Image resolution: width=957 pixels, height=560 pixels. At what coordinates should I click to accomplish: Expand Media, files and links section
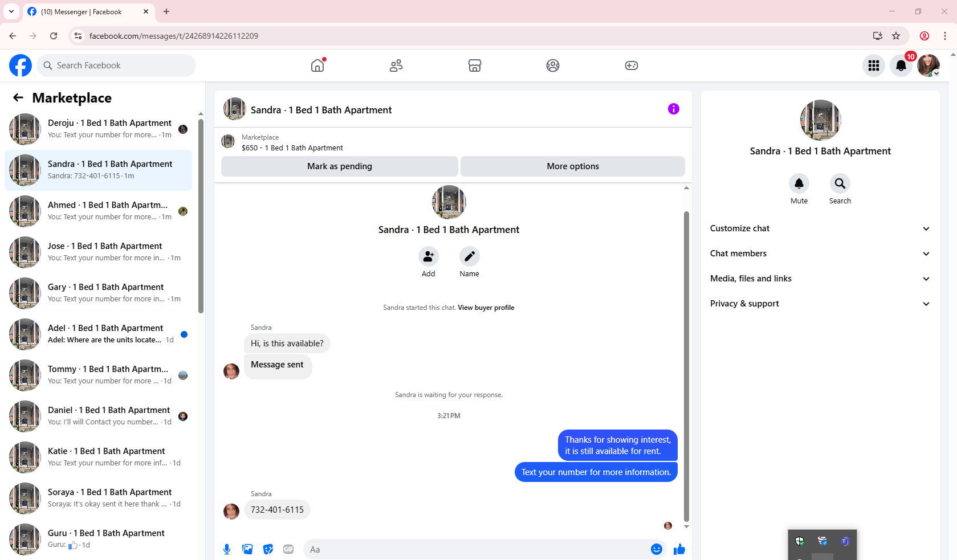[x=820, y=279]
